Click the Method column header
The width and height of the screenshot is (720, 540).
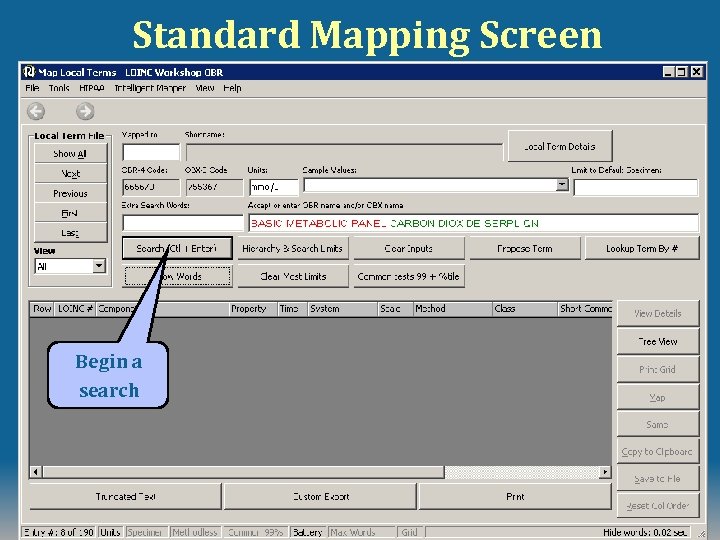point(452,309)
